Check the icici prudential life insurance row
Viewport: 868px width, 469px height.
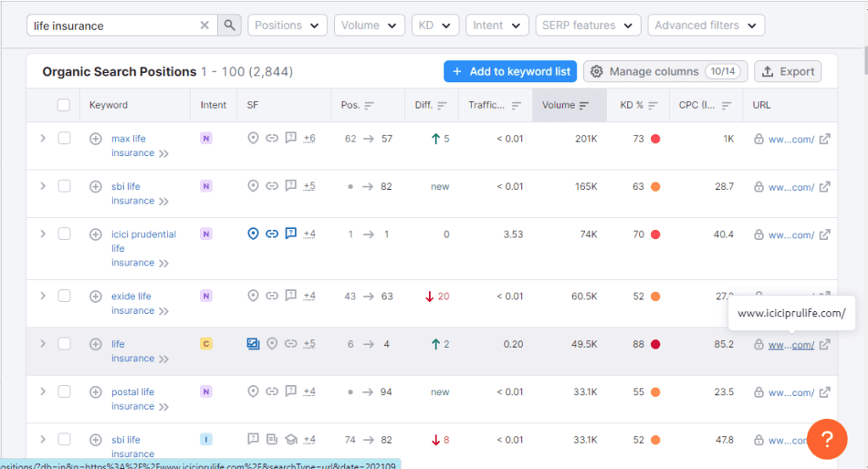click(64, 234)
